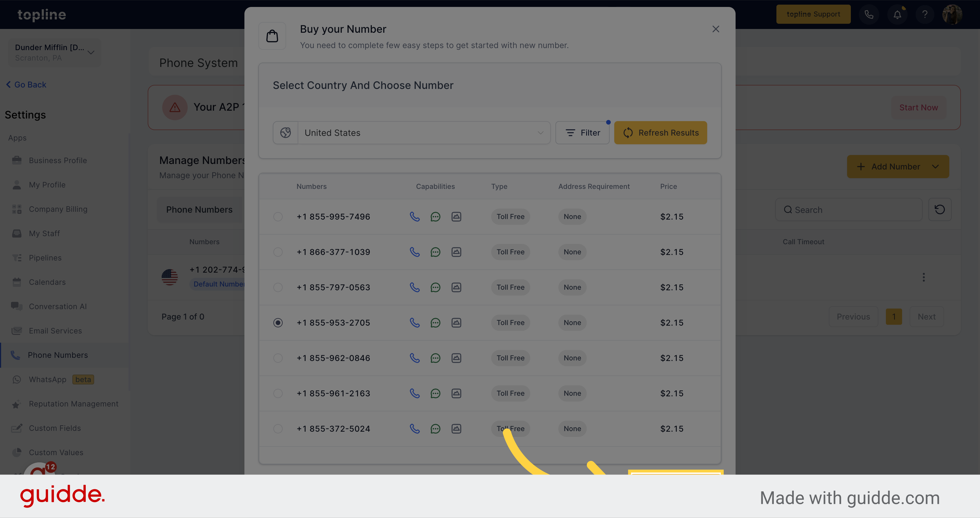This screenshot has height=518, width=980.
Task: Click Refresh Results button
Action: 661,132
